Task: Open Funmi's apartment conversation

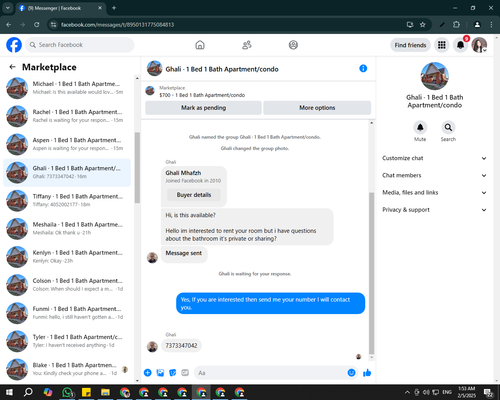Action: click(x=67, y=313)
